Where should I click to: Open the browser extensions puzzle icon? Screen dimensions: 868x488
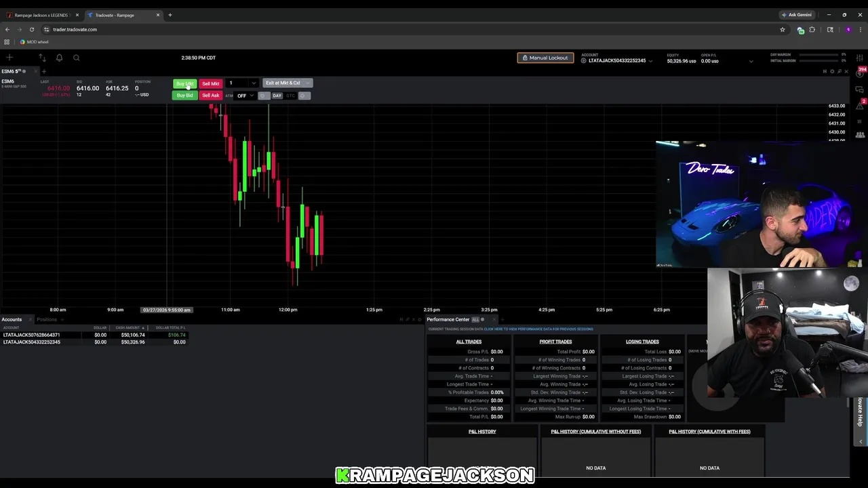pos(812,30)
